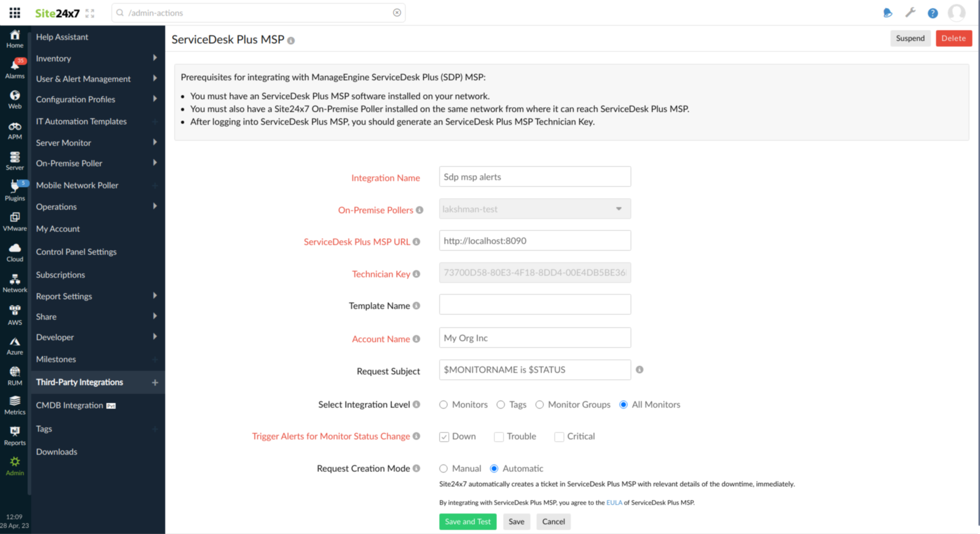Open the Plugins section from the sidebar

14,190
